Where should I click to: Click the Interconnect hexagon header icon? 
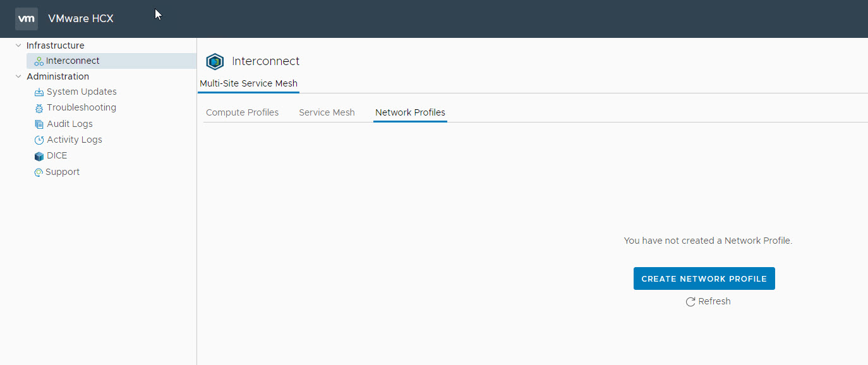(x=215, y=61)
